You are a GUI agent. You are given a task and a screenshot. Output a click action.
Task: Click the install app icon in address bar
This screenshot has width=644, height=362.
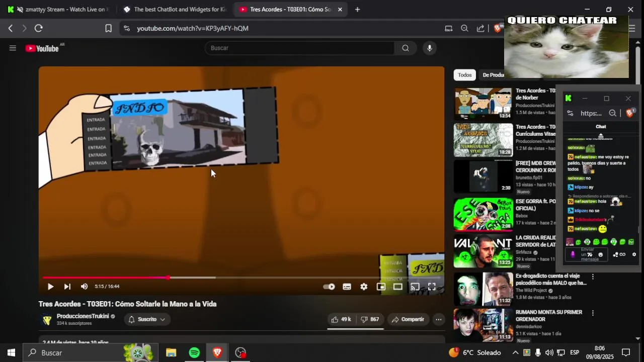click(448, 29)
